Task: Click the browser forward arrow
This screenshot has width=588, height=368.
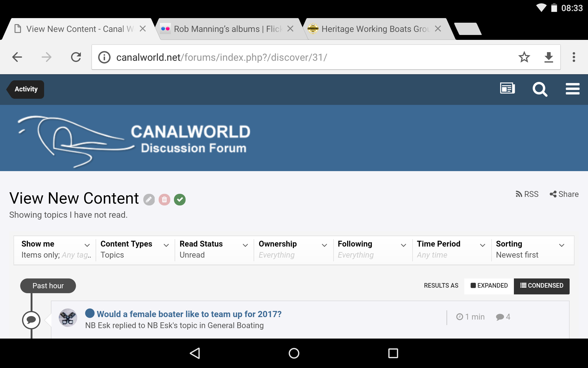Action: click(x=47, y=57)
